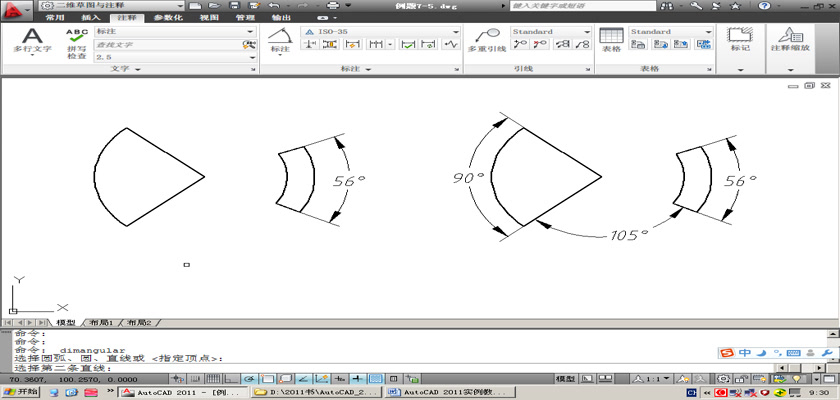This screenshot has height=400, width=840.
Task: Open AutoCAD 2011实例教 document taskbar button
Action: pos(450,392)
